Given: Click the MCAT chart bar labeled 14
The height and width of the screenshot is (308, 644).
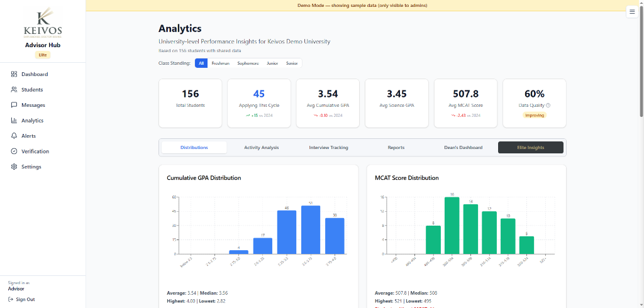Looking at the screenshot, I should pyautogui.click(x=470, y=229).
